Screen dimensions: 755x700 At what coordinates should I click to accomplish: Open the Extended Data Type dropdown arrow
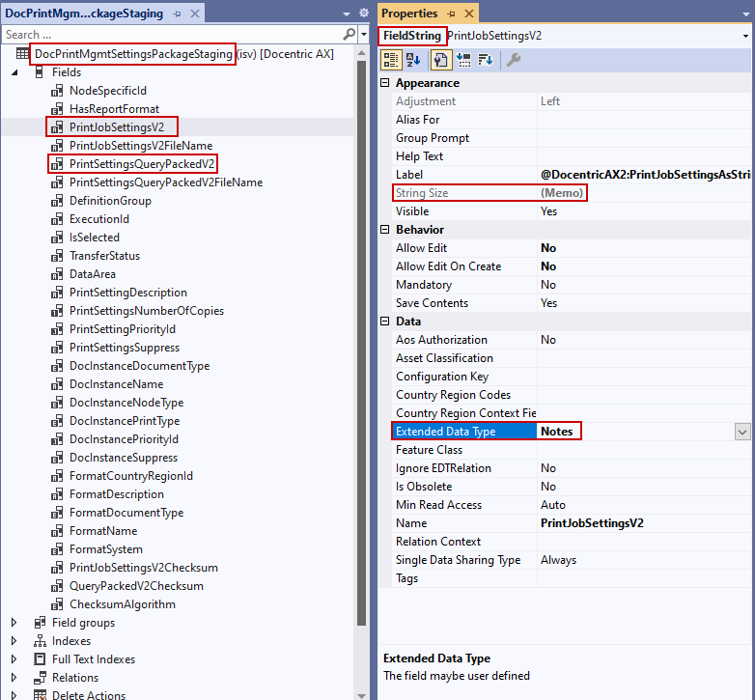[742, 432]
